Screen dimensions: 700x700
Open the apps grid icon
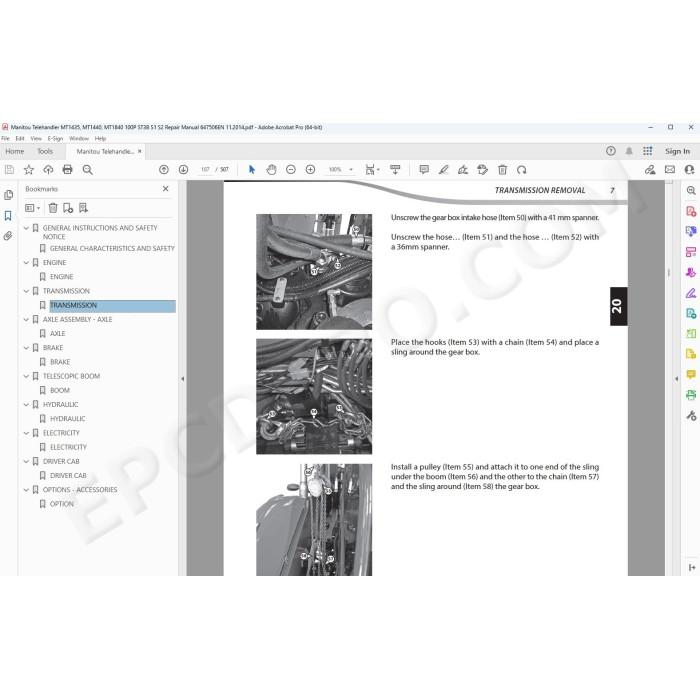(648, 151)
